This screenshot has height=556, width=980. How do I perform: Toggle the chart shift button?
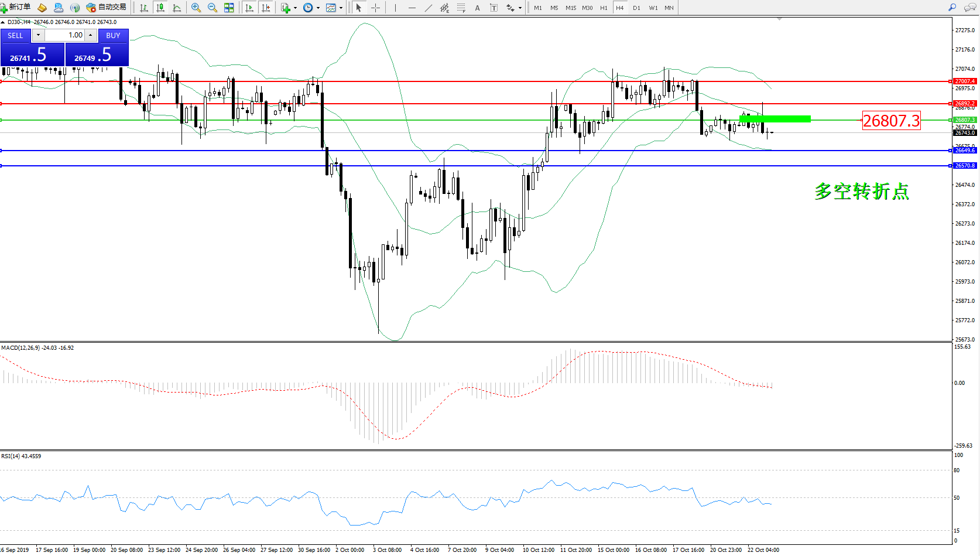pyautogui.click(x=266, y=8)
